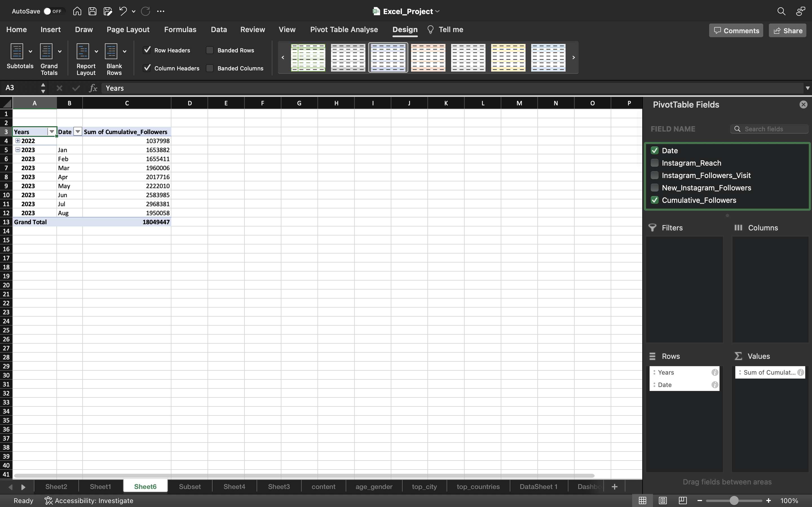Viewport: 812px width, 507px height.
Task: Toggle Cumulative_Followers field visibility
Action: point(655,200)
